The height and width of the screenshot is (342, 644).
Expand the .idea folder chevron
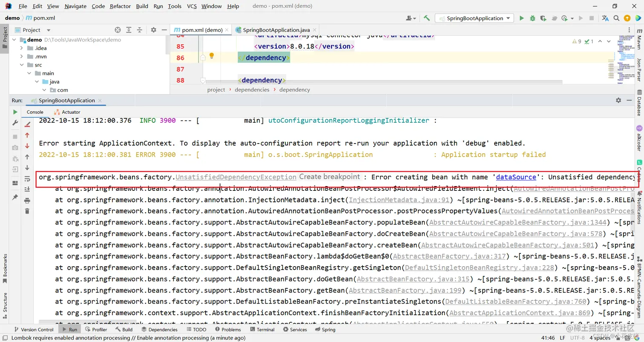pyautogui.click(x=22, y=48)
